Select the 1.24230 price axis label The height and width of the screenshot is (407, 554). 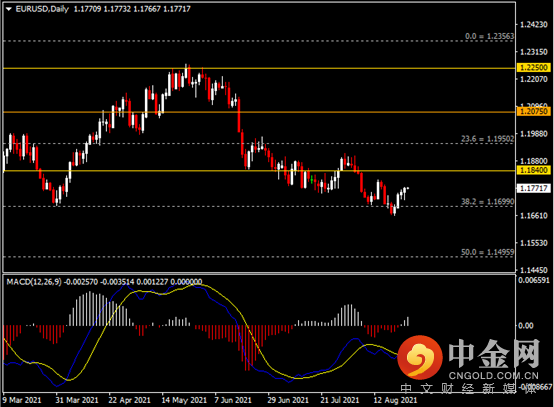534,24
